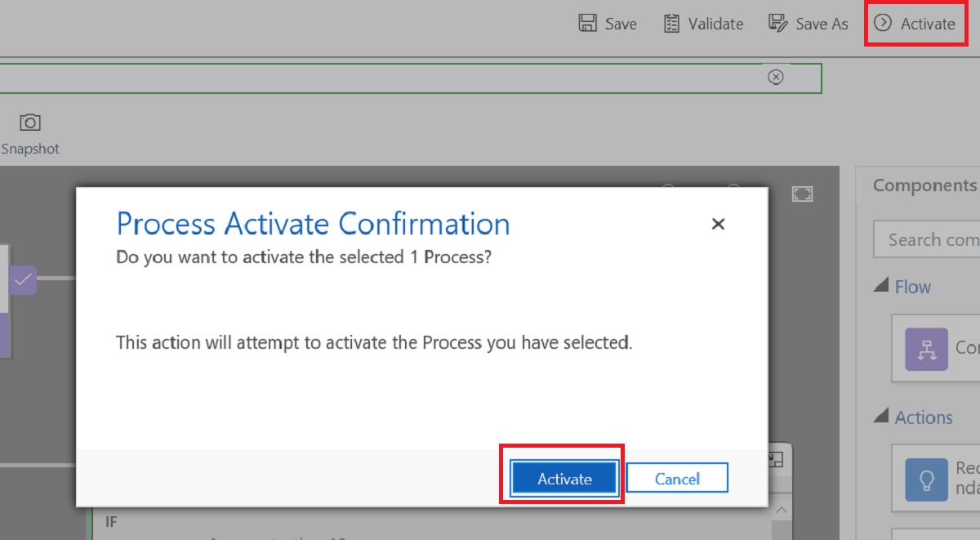The image size is (980, 540).
Task: Collapse the Actions section in Components panel
Action: click(883, 416)
